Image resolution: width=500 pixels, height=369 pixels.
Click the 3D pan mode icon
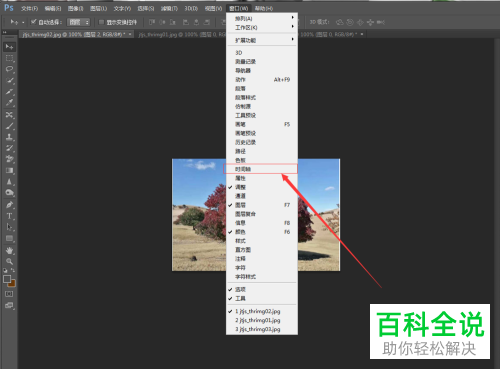[x=360, y=22]
